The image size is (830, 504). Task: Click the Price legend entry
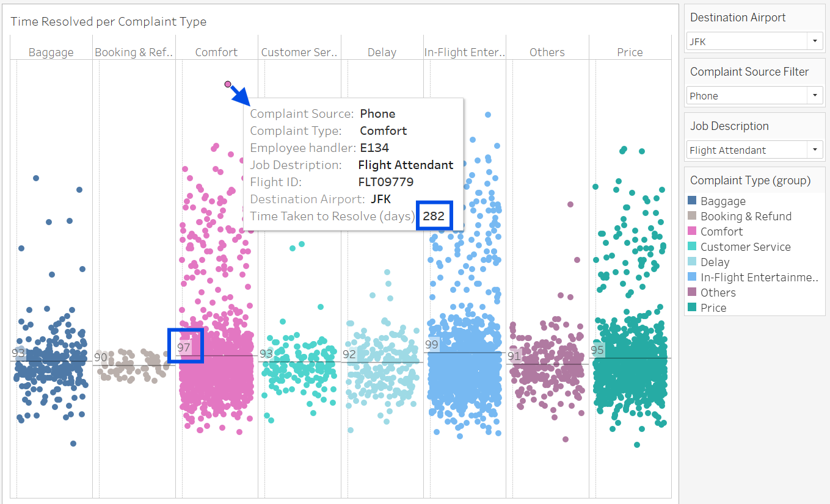tap(713, 308)
